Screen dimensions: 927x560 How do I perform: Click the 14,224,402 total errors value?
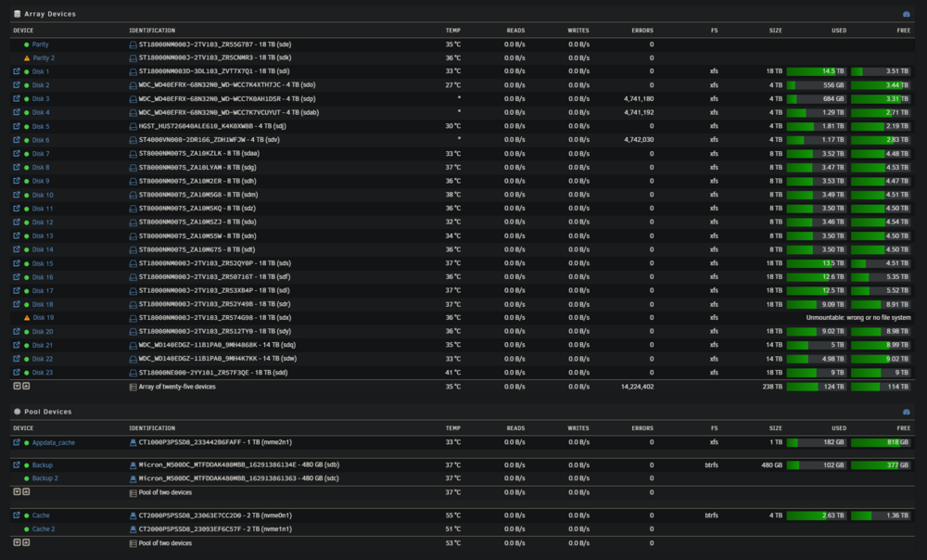(638, 387)
